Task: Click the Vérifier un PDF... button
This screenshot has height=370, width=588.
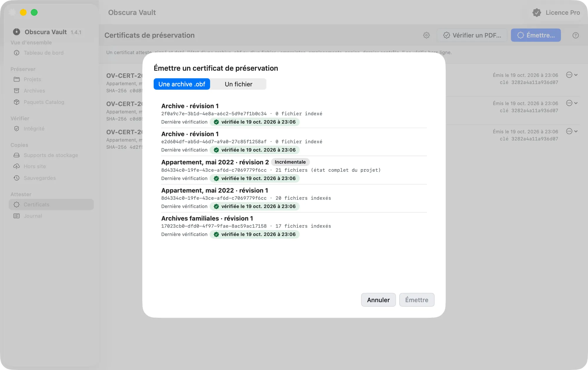Action: click(472, 35)
